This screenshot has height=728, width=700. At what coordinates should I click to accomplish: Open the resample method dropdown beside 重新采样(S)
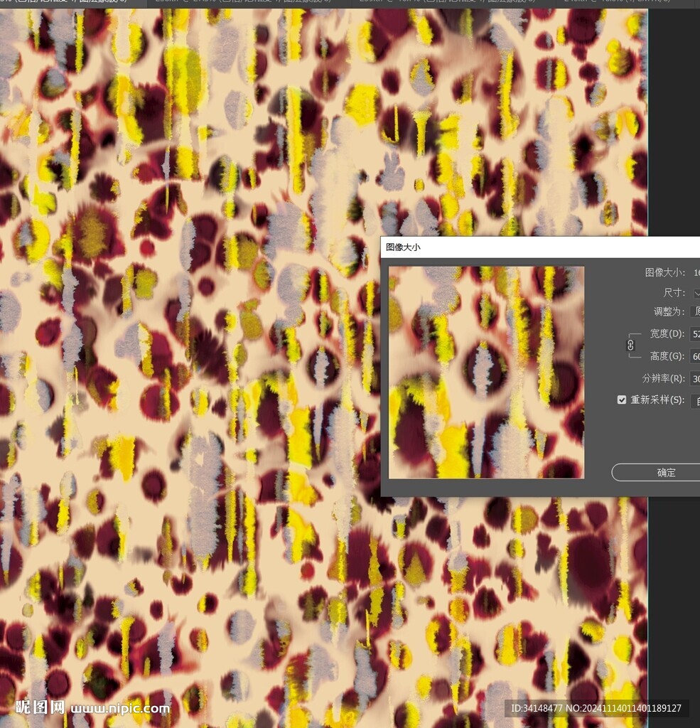695,400
